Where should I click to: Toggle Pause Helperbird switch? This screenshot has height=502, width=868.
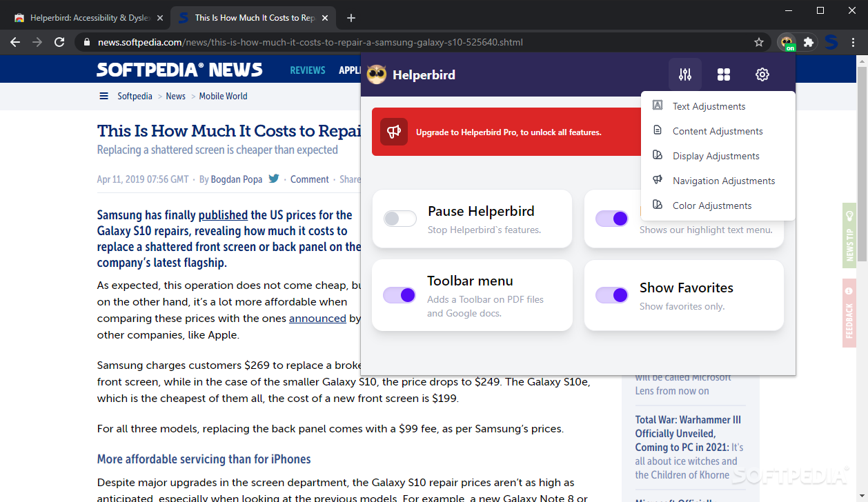point(400,219)
